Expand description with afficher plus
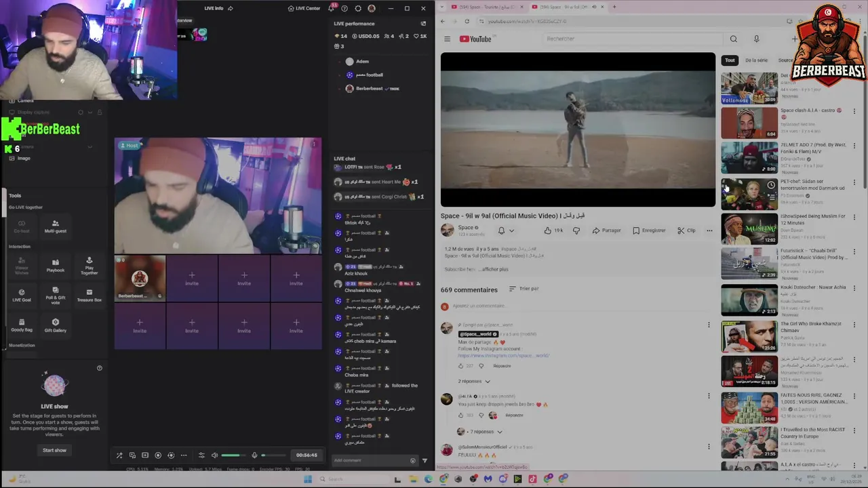 495,269
